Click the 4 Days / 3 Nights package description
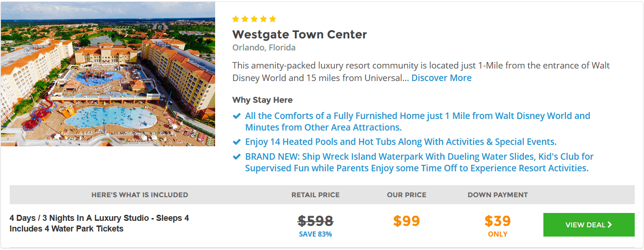 coord(99,223)
